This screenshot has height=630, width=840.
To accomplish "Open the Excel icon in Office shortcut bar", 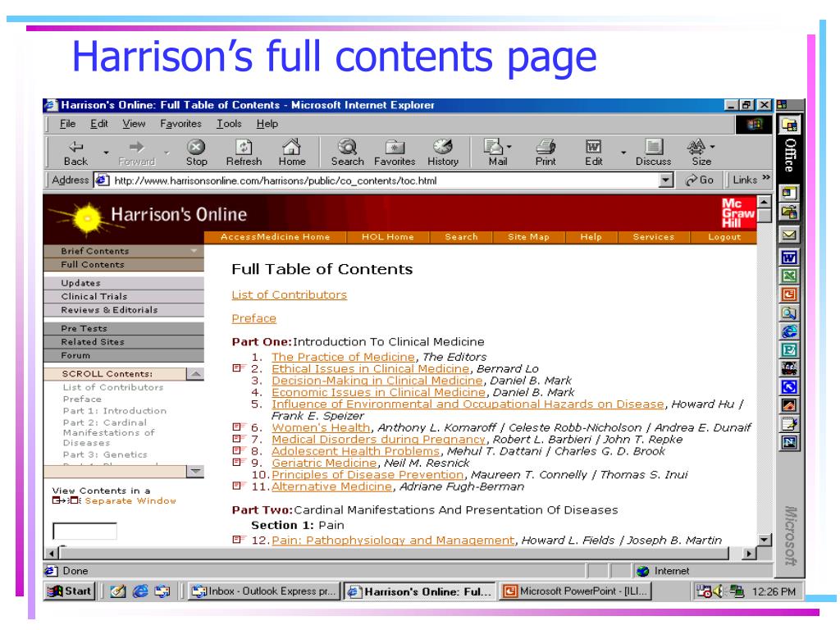I will click(x=788, y=276).
